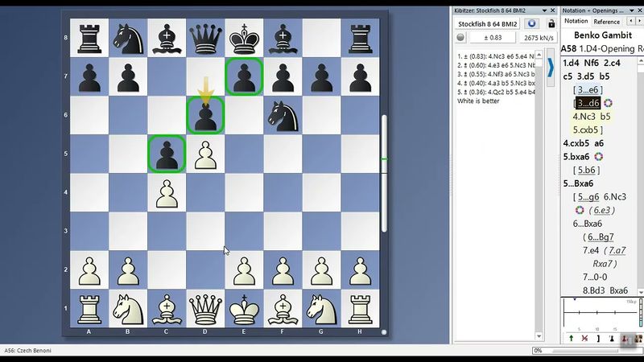Click the black pawn icon below notation

pyautogui.click(x=612, y=339)
